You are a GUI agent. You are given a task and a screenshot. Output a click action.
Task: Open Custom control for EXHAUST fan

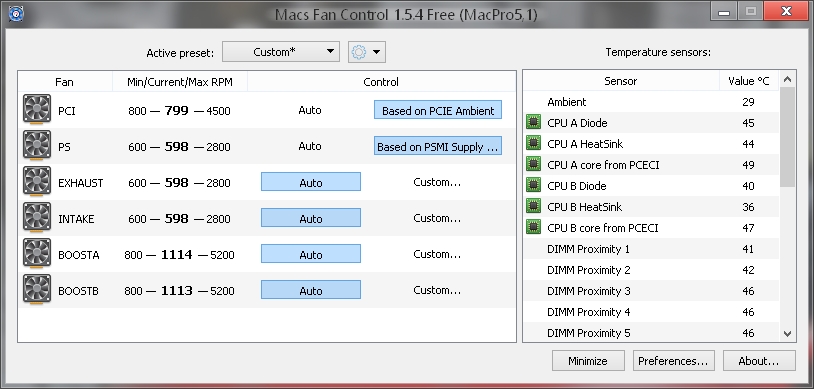coord(437,182)
